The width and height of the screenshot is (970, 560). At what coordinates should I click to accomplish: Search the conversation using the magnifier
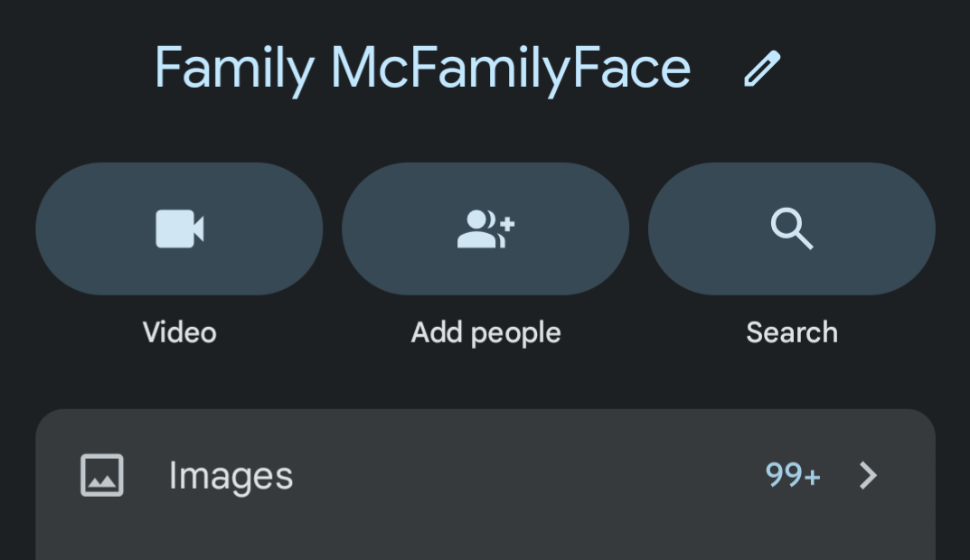click(x=792, y=229)
